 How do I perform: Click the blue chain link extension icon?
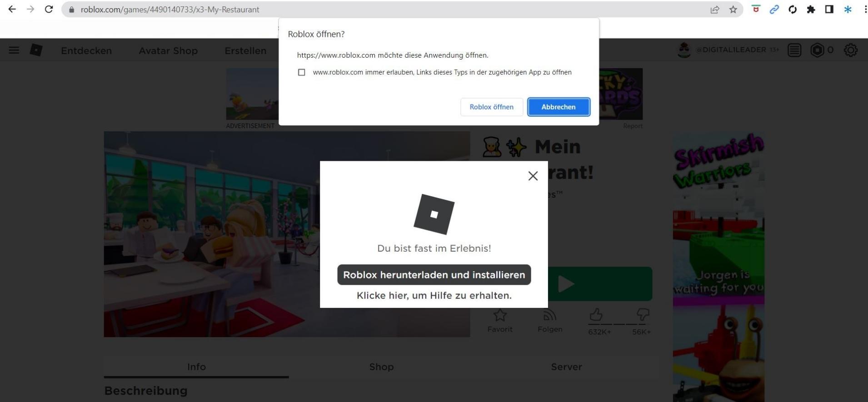(774, 9)
